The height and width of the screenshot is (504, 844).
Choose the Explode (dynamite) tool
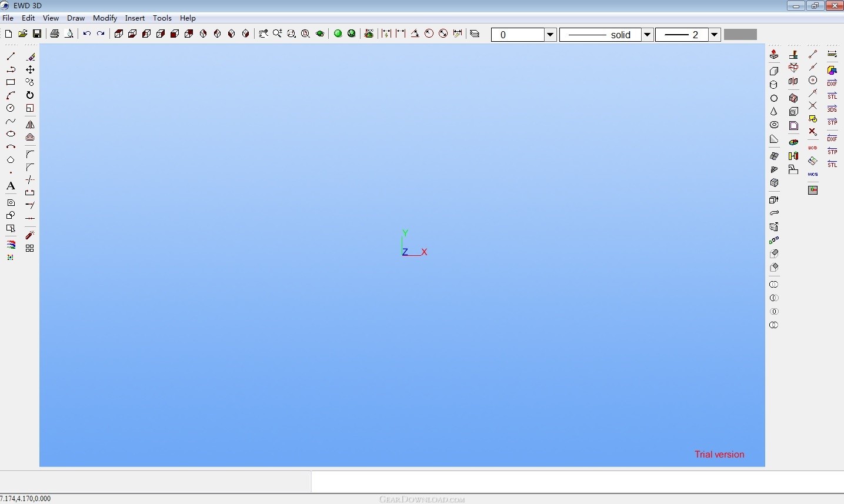30,235
